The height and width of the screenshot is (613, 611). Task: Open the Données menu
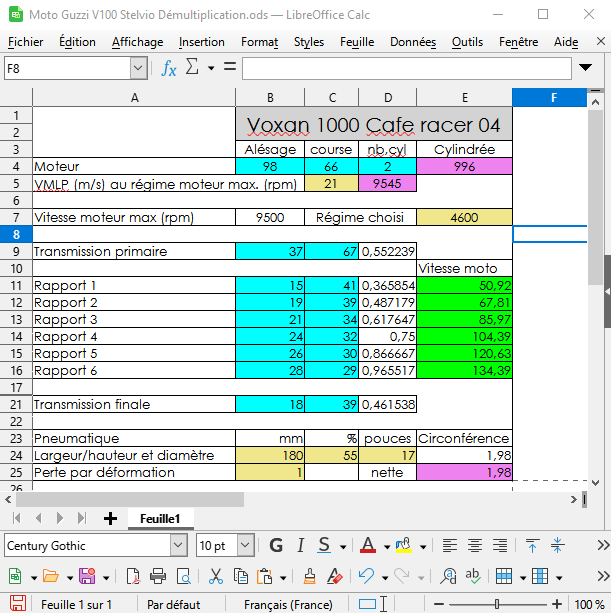click(413, 42)
